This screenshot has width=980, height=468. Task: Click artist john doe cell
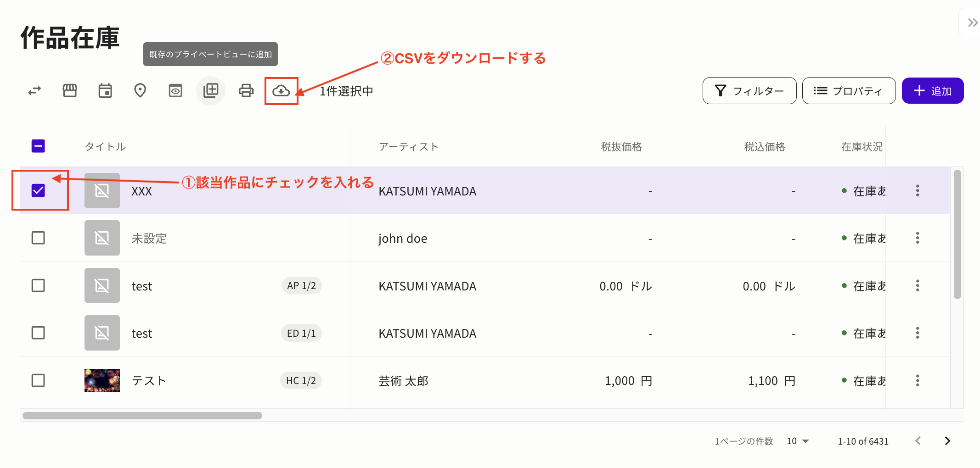tap(403, 239)
